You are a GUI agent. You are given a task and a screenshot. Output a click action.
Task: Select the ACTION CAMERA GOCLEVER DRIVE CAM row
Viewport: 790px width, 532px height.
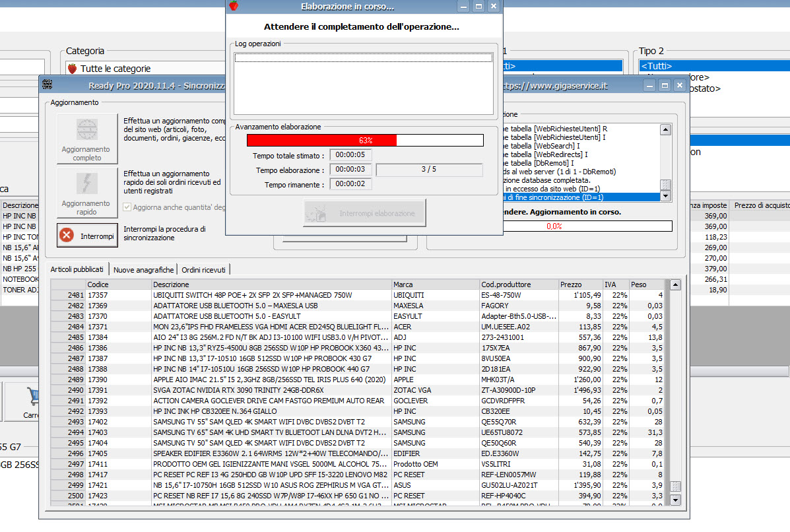[x=358, y=401]
